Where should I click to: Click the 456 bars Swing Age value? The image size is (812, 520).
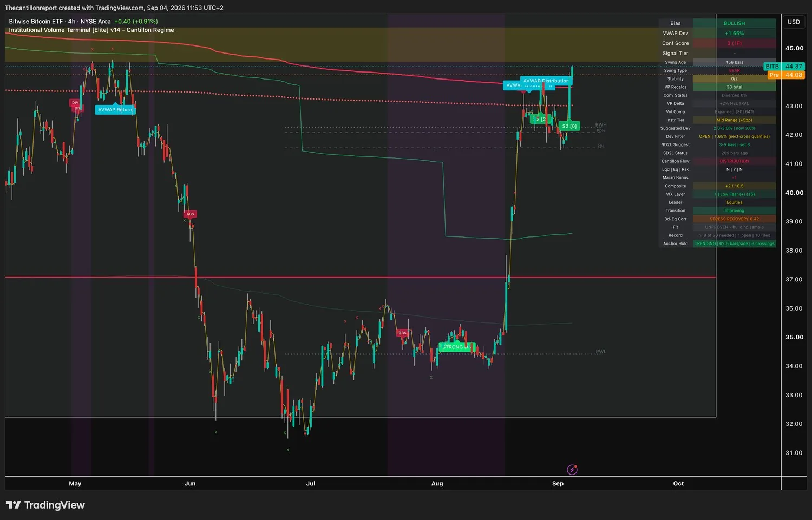click(734, 62)
